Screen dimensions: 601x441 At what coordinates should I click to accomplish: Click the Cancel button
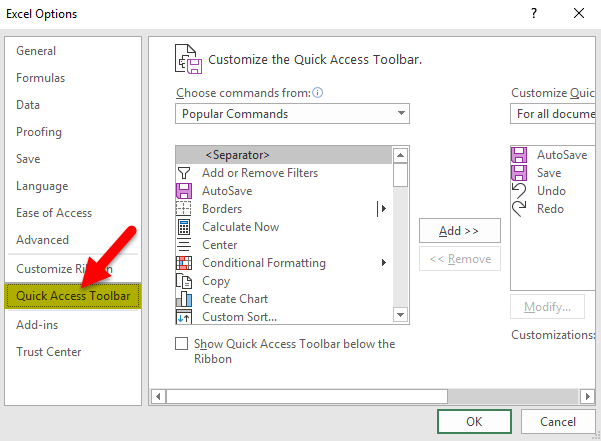coord(558,421)
